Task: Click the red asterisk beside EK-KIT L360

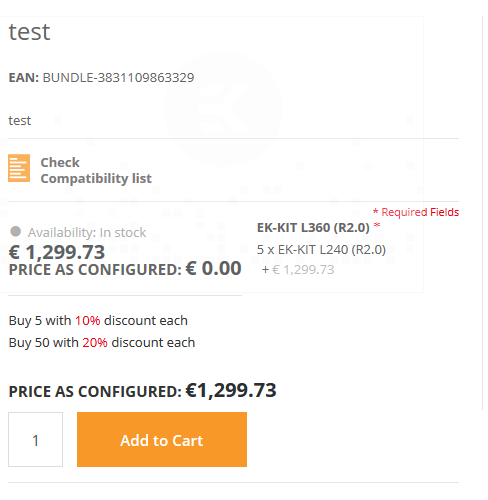Action: pyautogui.click(x=377, y=225)
